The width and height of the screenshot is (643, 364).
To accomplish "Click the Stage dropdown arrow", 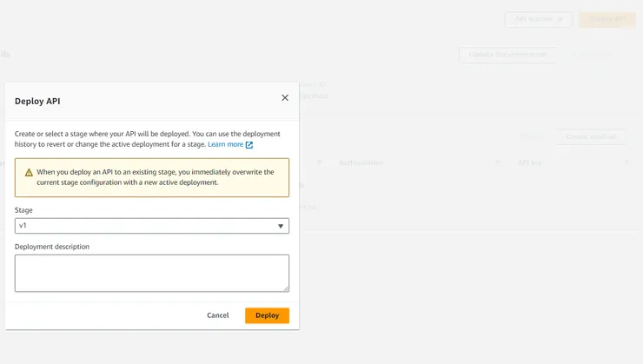I will tap(281, 226).
